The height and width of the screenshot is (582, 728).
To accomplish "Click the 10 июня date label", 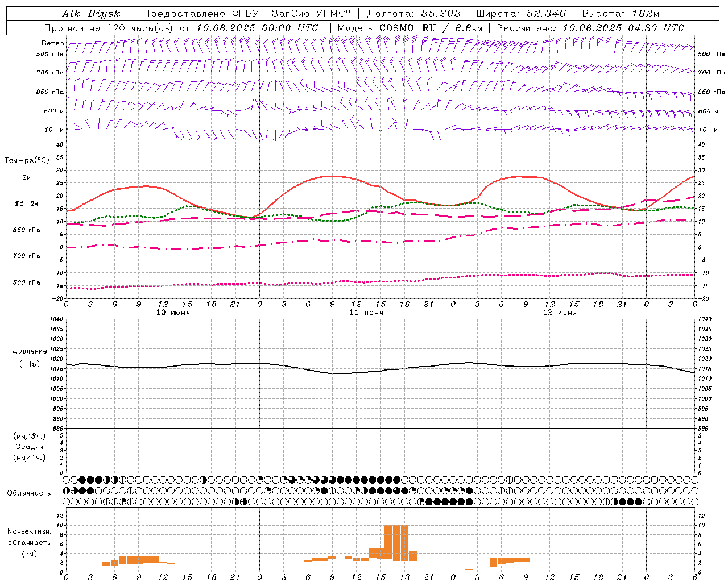I will (x=173, y=313).
